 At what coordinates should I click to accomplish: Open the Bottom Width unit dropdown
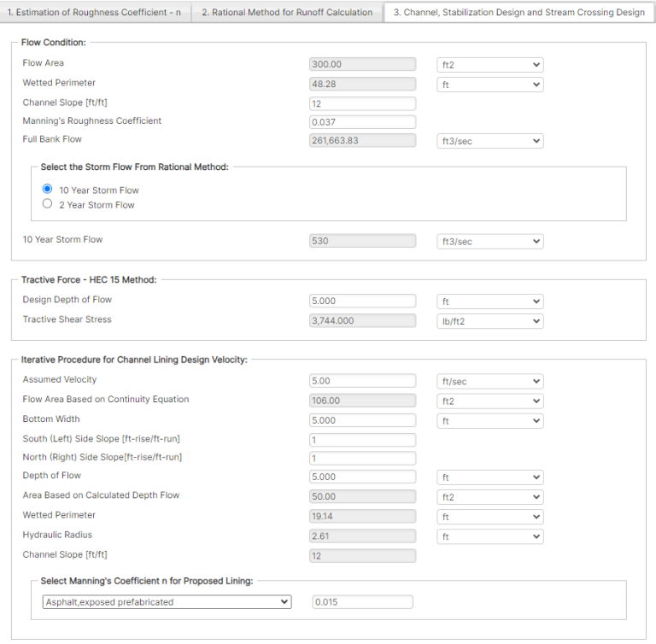490,420
